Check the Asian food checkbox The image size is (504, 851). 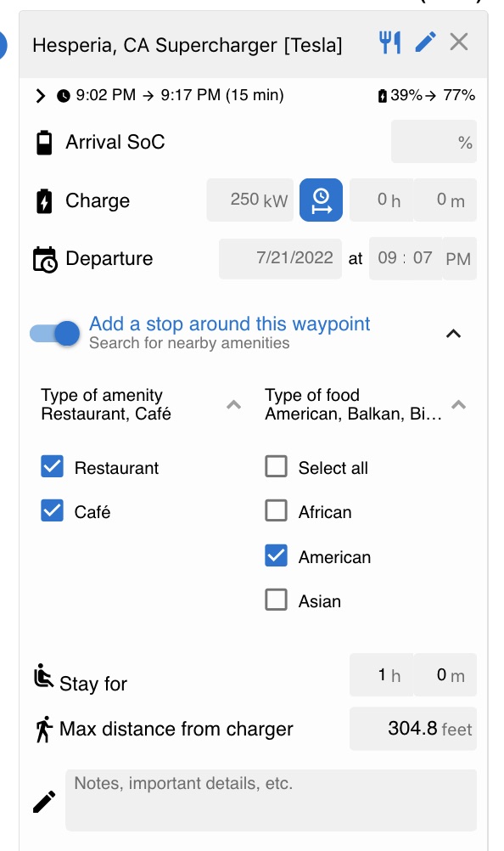[276, 600]
